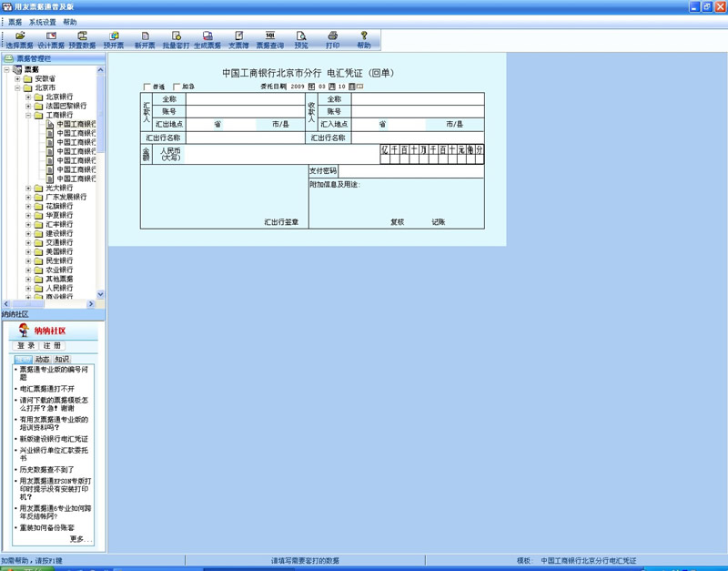Select the 票据 root node icon
The height and width of the screenshot is (571, 728).
click(17, 70)
